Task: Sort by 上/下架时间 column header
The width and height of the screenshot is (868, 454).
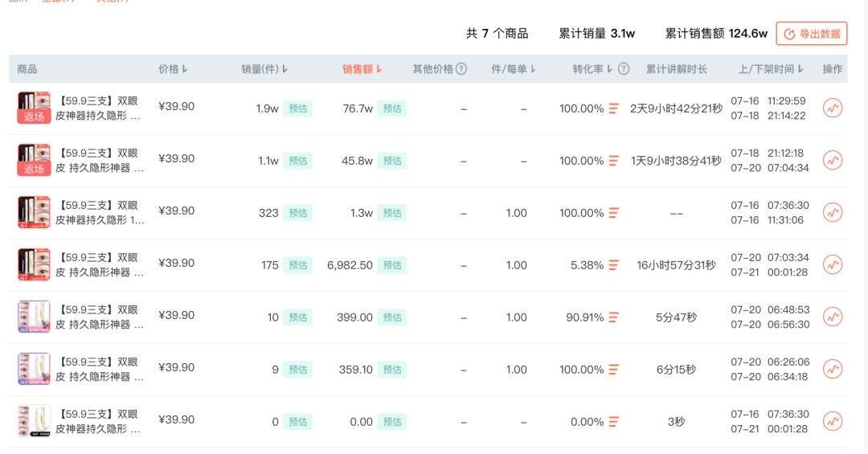Action: pyautogui.click(x=771, y=69)
